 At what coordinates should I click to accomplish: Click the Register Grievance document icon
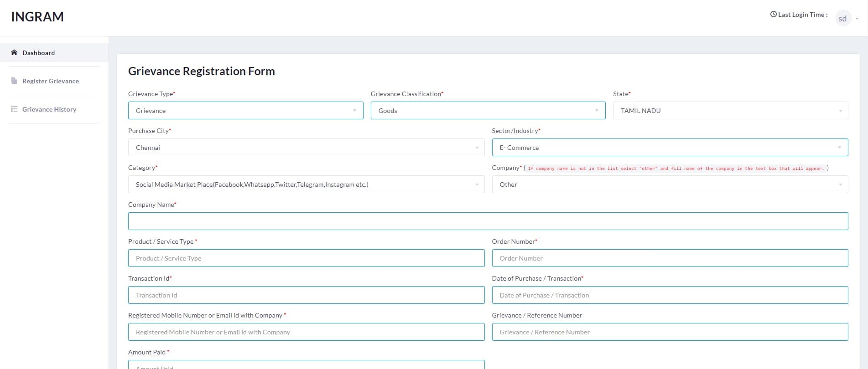(x=14, y=81)
